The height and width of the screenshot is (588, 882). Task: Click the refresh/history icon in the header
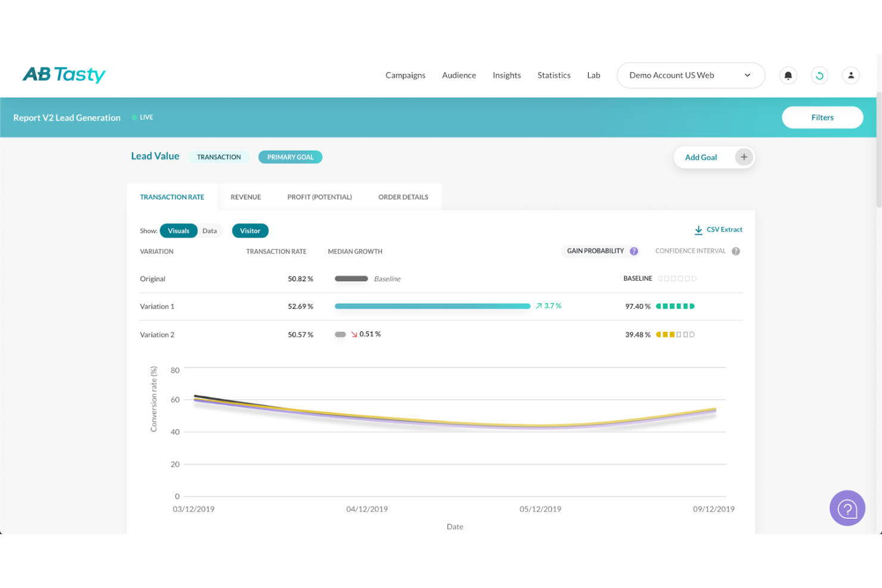click(819, 75)
